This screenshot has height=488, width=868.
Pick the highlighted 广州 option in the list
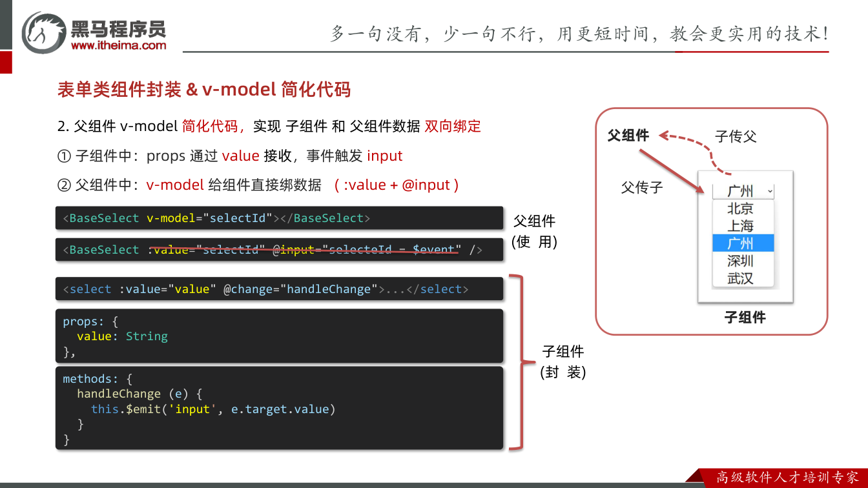(x=743, y=243)
